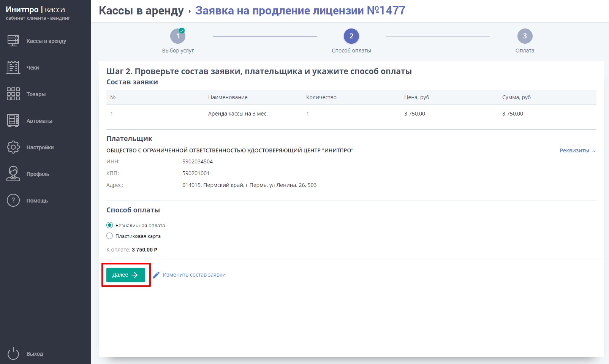Click the pencil edit icon near Изменить состав заявки
Image resolution: width=609 pixels, height=364 pixels.
click(x=156, y=275)
